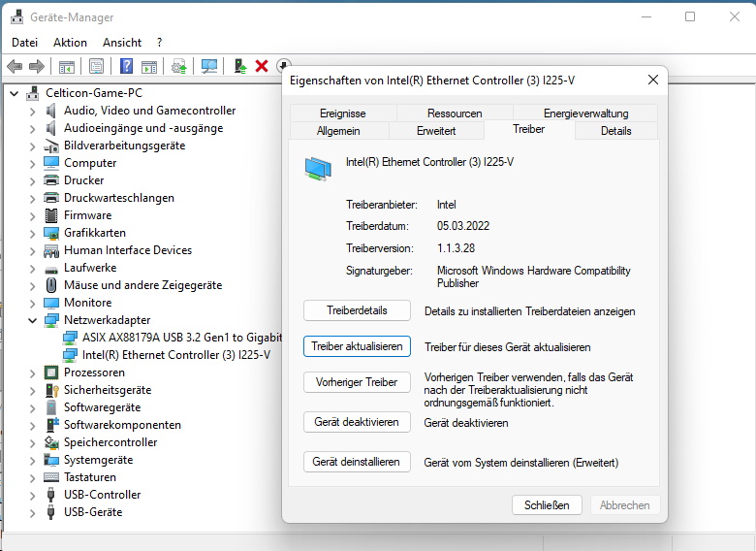The image size is (756, 551).
Task: Click the Schließen button
Action: (547, 505)
